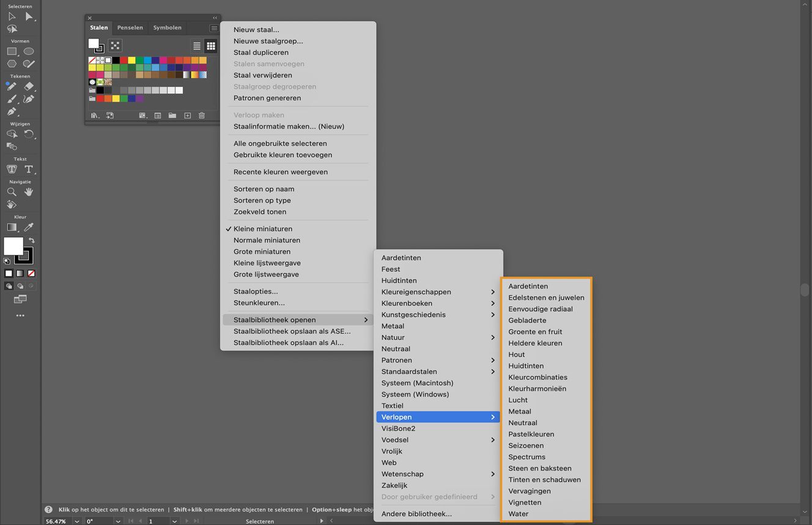Select the Lasso tool
This screenshot has width=812, height=525.
point(12,29)
